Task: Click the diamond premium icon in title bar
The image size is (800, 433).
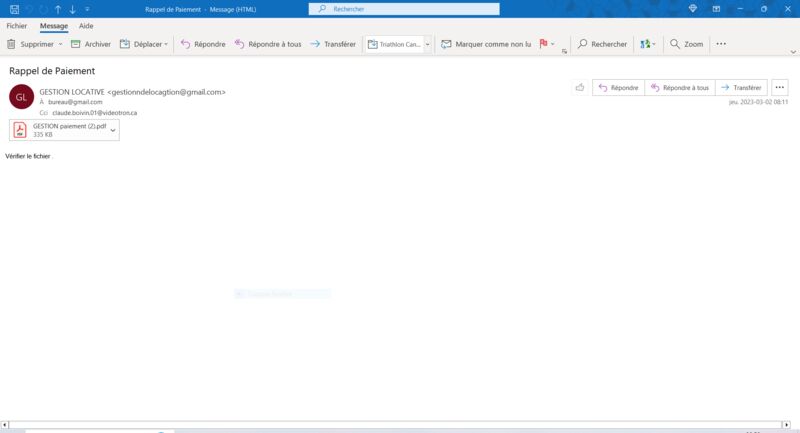Action: 692,9
